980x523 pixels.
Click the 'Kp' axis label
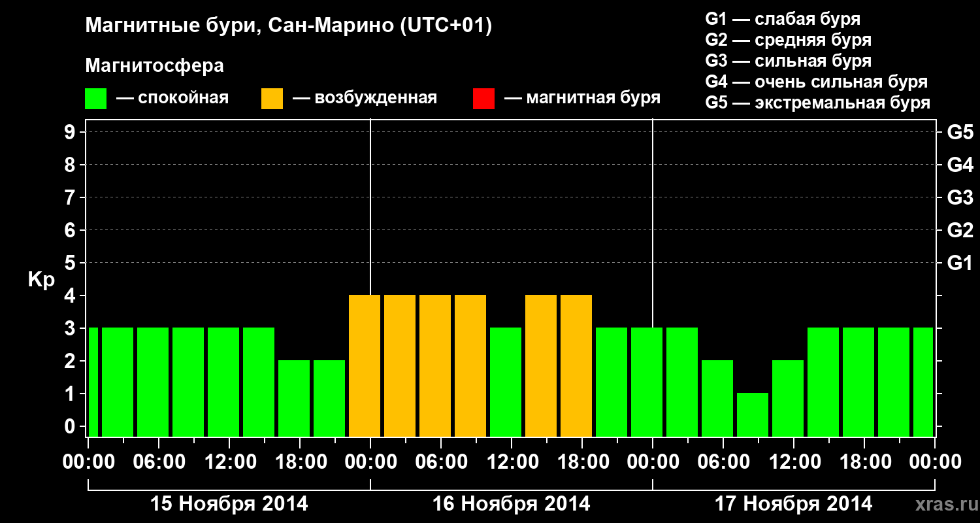coord(41,280)
